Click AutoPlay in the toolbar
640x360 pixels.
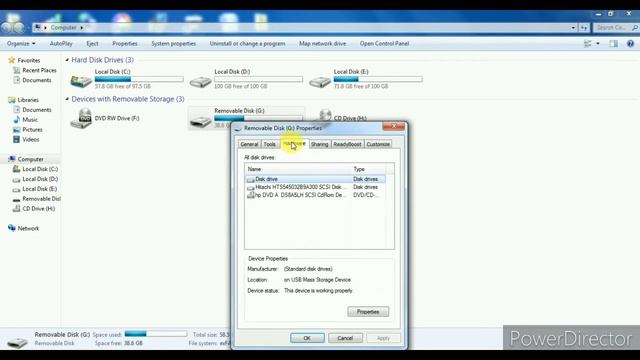click(61, 44)
